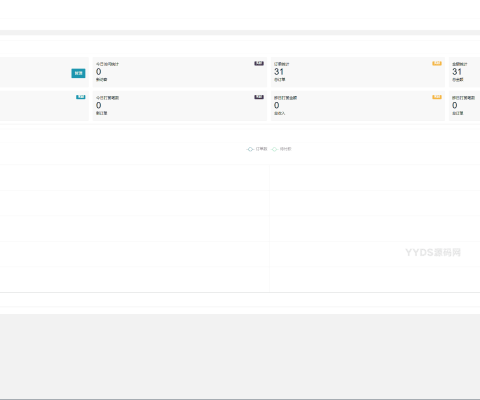Click the 31 value in the cut-off rightmost card
Screen dimensions: 480x400
click(457, 72)
